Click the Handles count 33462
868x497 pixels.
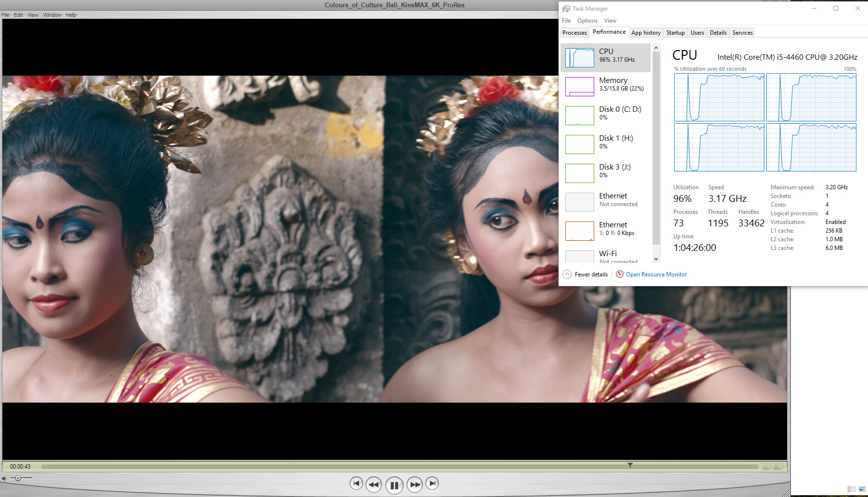[x=751, y=223]
